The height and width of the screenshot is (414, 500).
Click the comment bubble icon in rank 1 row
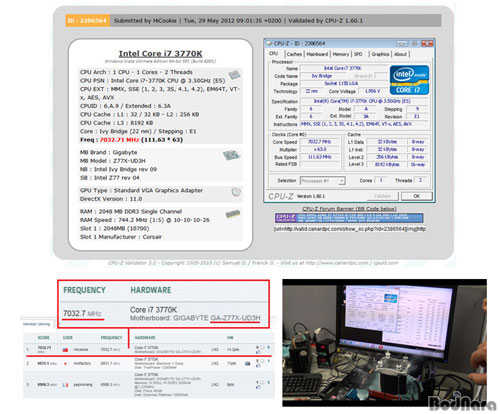pyautogui.click(x=262, y=347)
